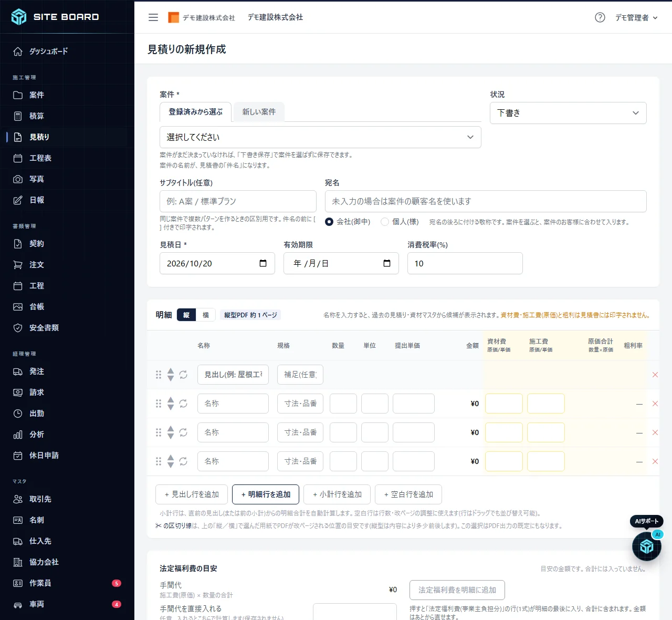Click the ダッシュボード home icon

point(18,51)
